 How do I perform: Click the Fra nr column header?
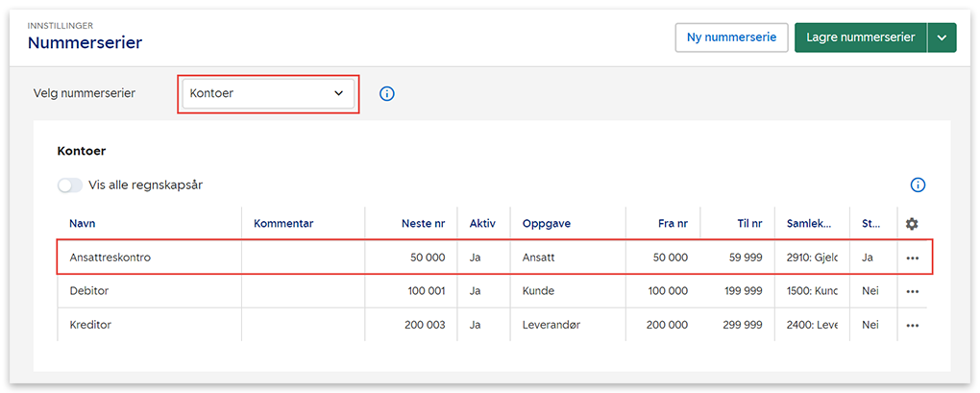673,224
